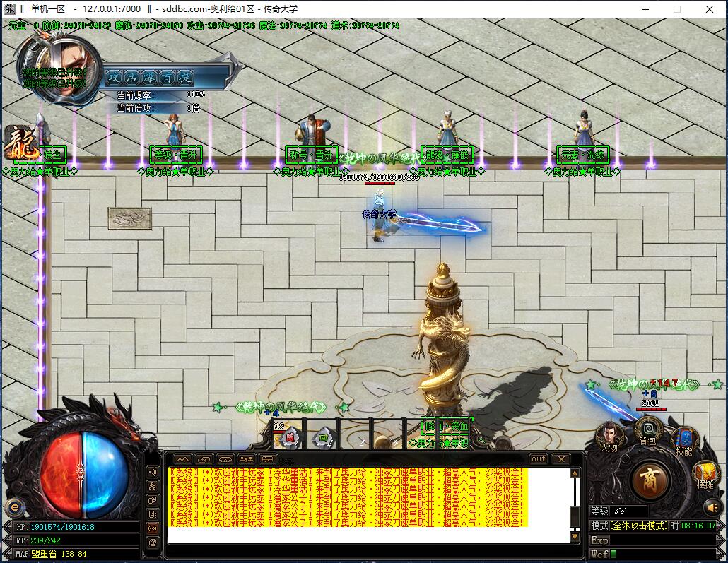Click the out button on chat panel
The height and width of the screenshot is (563, 728).
[x=539, y=459]
